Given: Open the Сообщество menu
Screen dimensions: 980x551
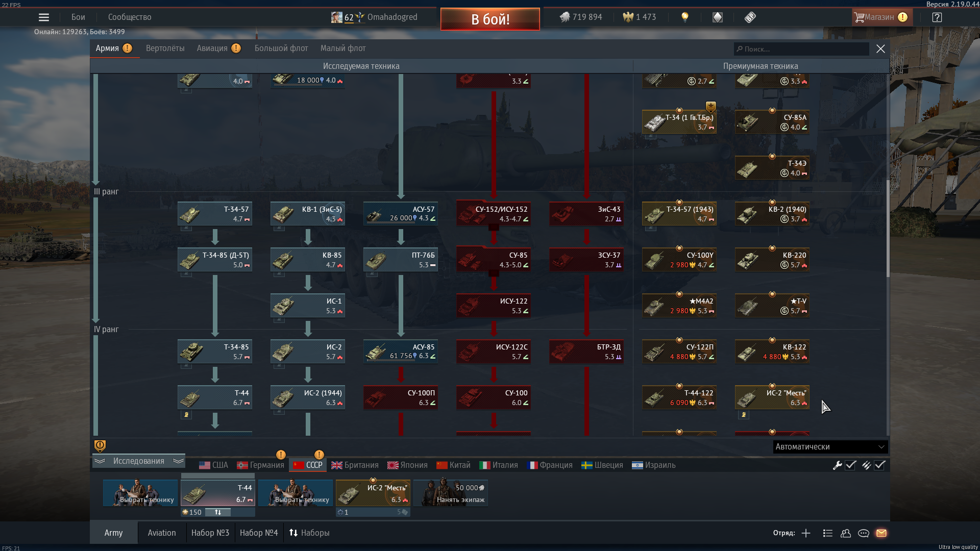Looking at the screenshot, I should coord(130,17).
